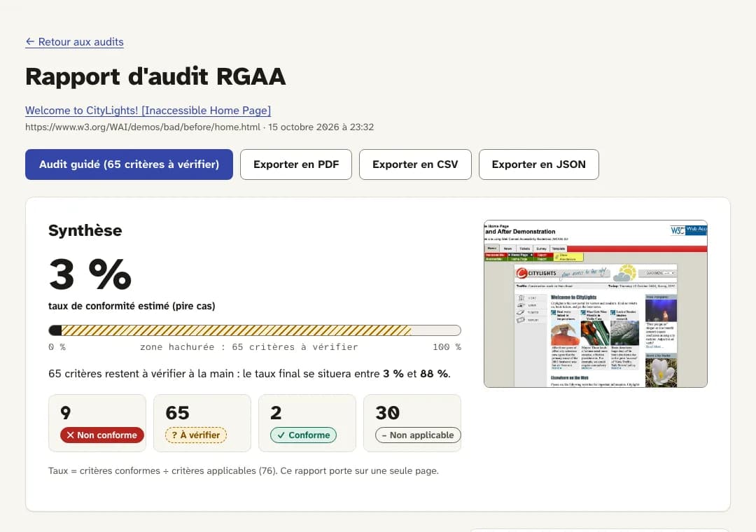Image resolution: width=756 pixels, height=532 pixels.
Task: Select the sentence '65 critères restent à vérifier'
Action: click(249, 374)
